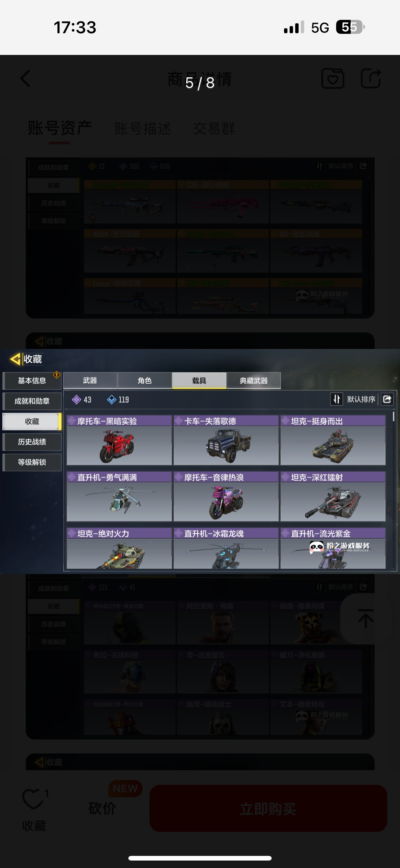Switch to the 武器 tab
400x868 pixels.
point(90,380)
